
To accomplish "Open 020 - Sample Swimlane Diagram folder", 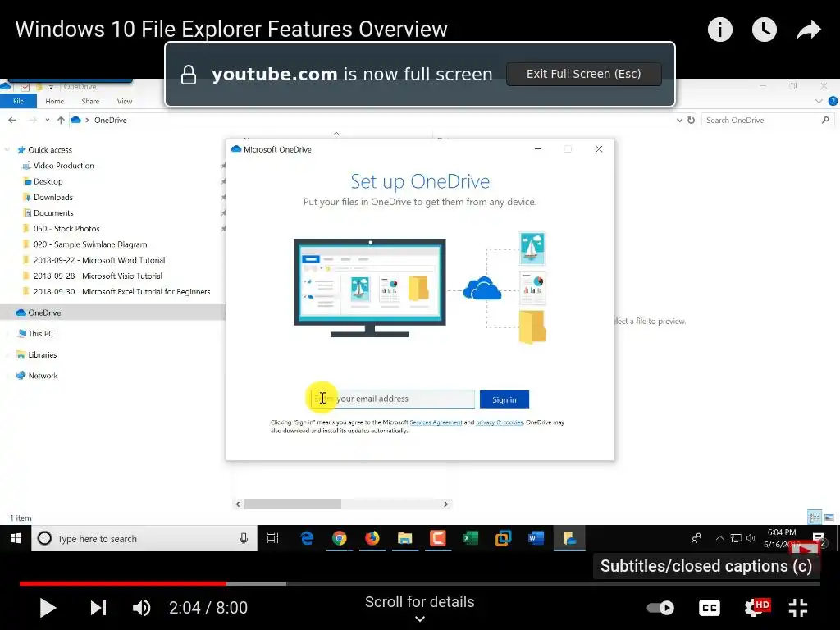I will 90,244.
